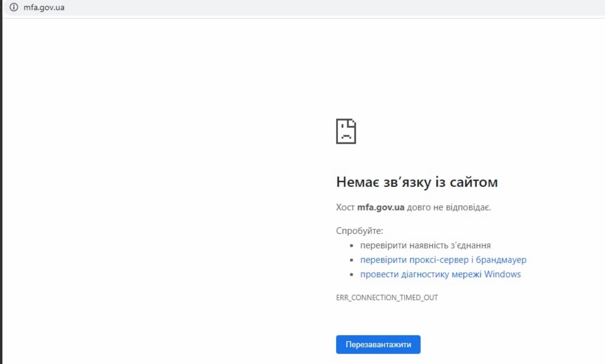This screenshot has height=364, width=605.
Task: Click the ERR_CONNECTION_TIMED_OUT error code text
Action: 387,297
